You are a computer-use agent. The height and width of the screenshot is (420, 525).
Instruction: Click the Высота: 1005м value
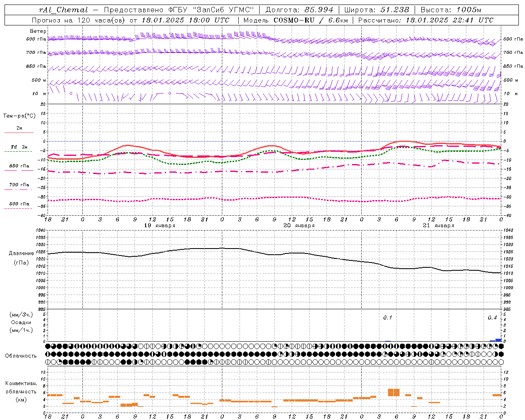click(451, 10)
